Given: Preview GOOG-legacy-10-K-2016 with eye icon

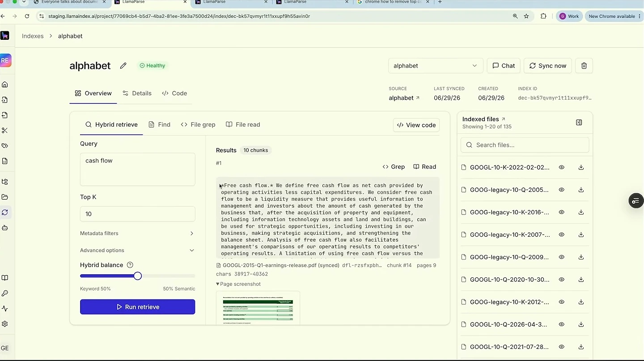Looking at the screenshot, I should [x=561, y=212].
